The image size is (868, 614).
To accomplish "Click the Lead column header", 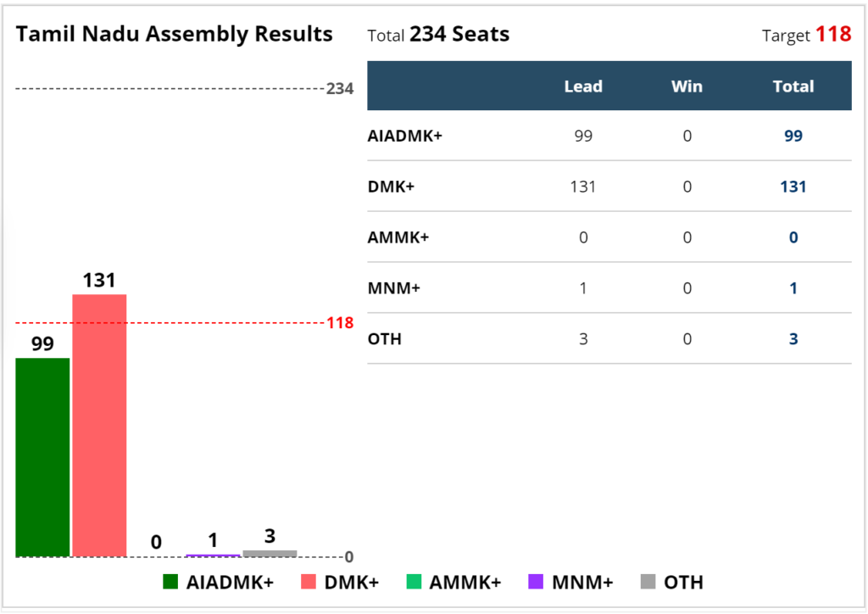I will (x=583, y=87).
